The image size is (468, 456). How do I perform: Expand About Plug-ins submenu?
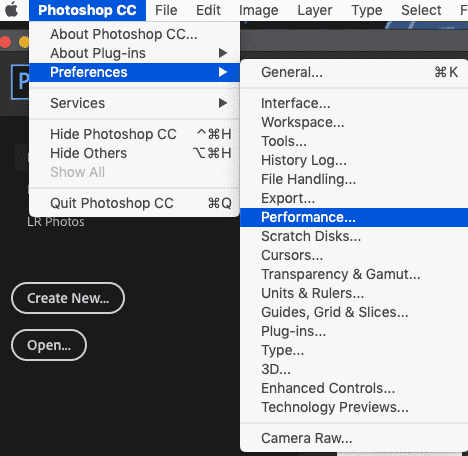134,53
